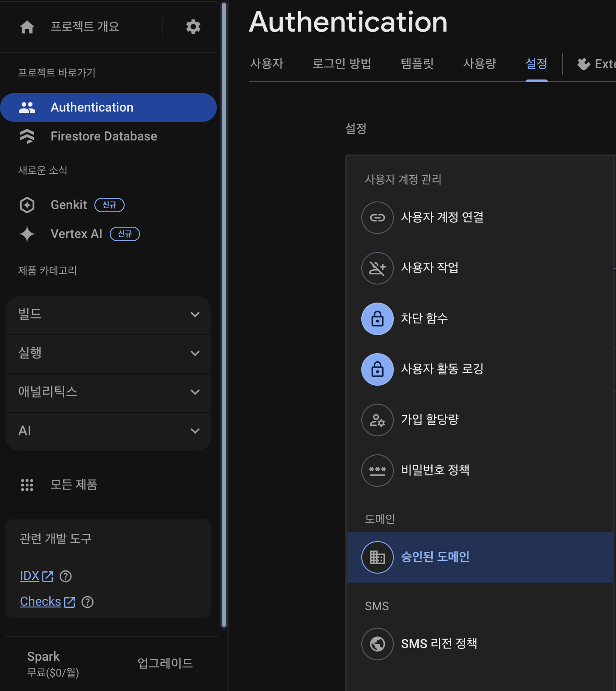This screenshot has height=691, width=616.
Task: Click the user icon for 사용자 작업
Action: 378,268
